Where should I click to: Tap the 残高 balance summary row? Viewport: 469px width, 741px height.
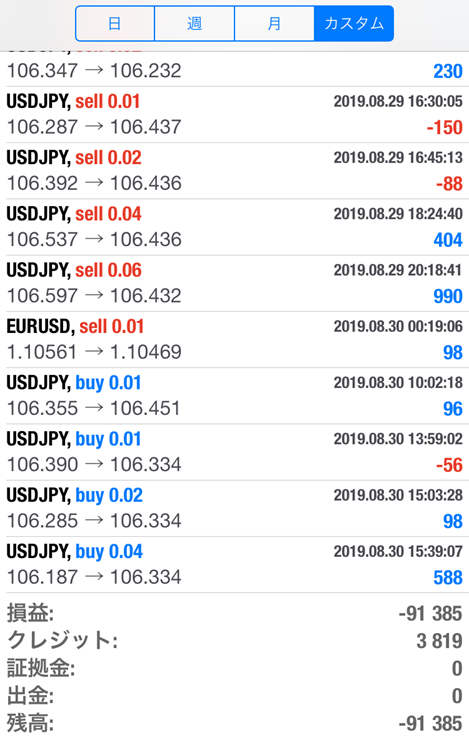(x=234, y=724)
